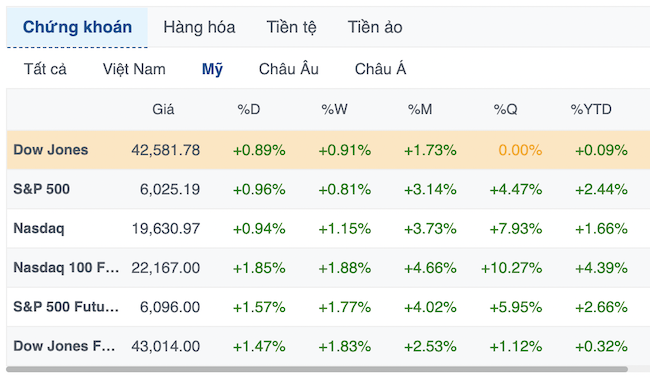650x383 pixels.
Task: Click the %D column header
Action: [249, 109]
